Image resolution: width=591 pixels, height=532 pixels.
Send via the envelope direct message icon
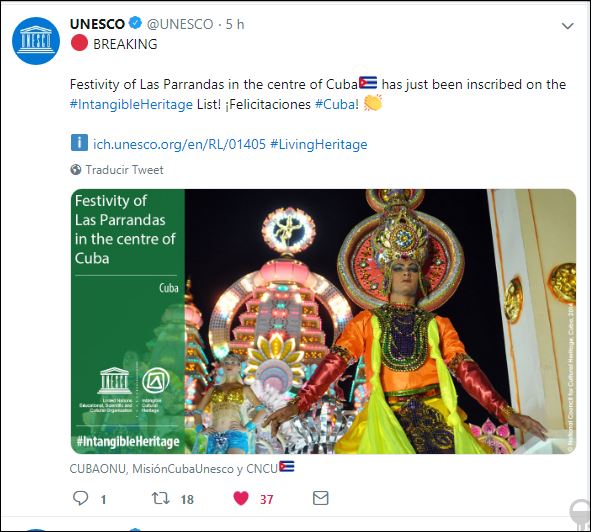[321, 498]
